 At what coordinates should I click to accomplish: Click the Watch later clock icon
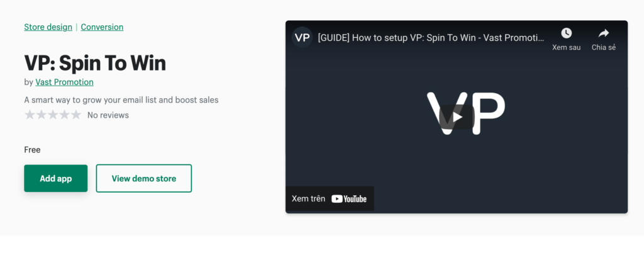pyautogui.click(x=566, y=33)
